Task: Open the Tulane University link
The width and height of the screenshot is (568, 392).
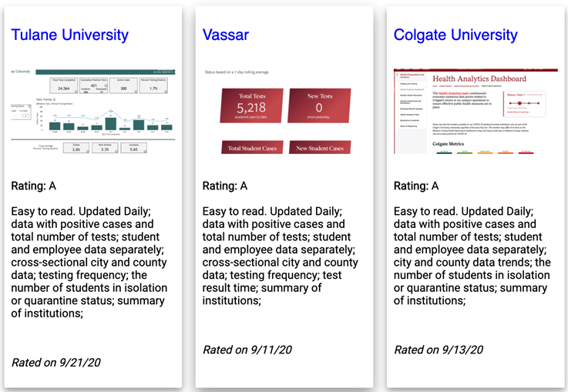Action: 69,35
